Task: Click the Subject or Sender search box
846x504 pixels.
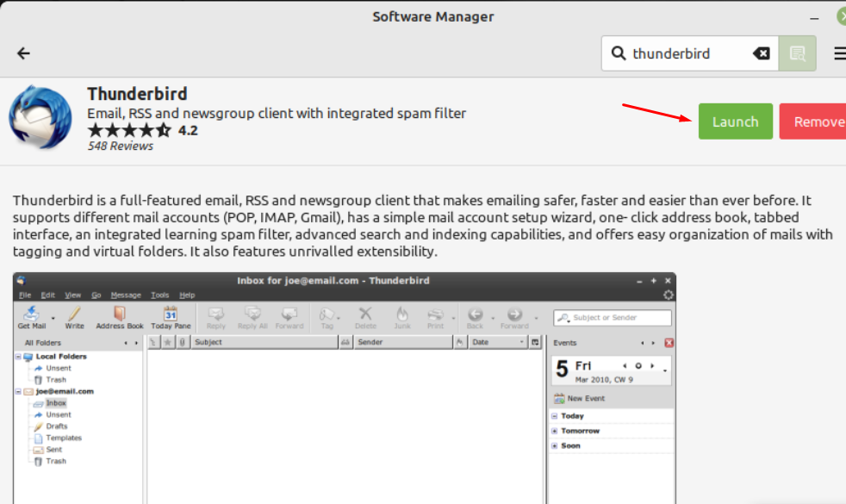Action: pos(613,318)
